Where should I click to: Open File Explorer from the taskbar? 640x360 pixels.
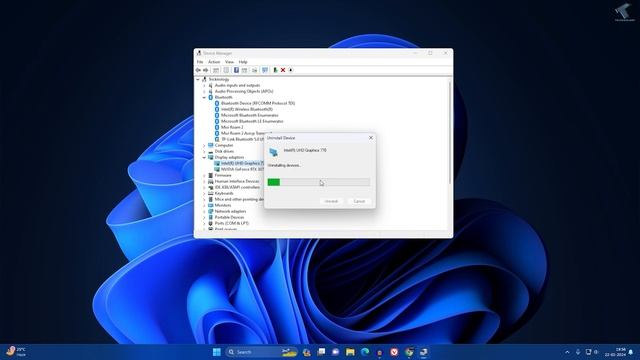350,352
